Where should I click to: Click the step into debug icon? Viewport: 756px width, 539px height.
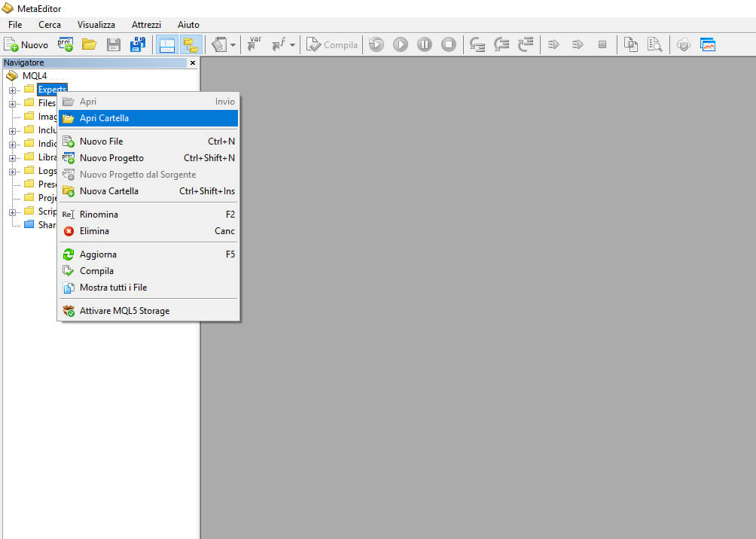477,45
